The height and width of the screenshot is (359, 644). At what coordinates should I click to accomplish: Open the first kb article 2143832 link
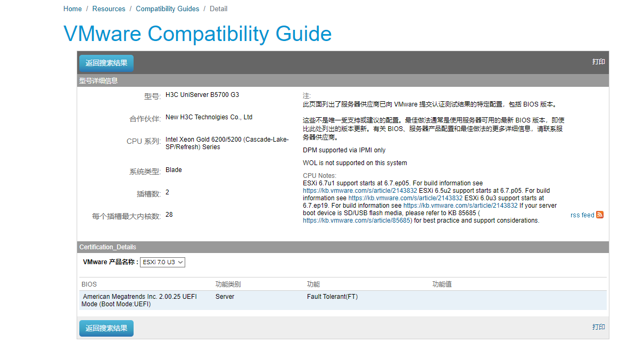(x=360, y=190)
